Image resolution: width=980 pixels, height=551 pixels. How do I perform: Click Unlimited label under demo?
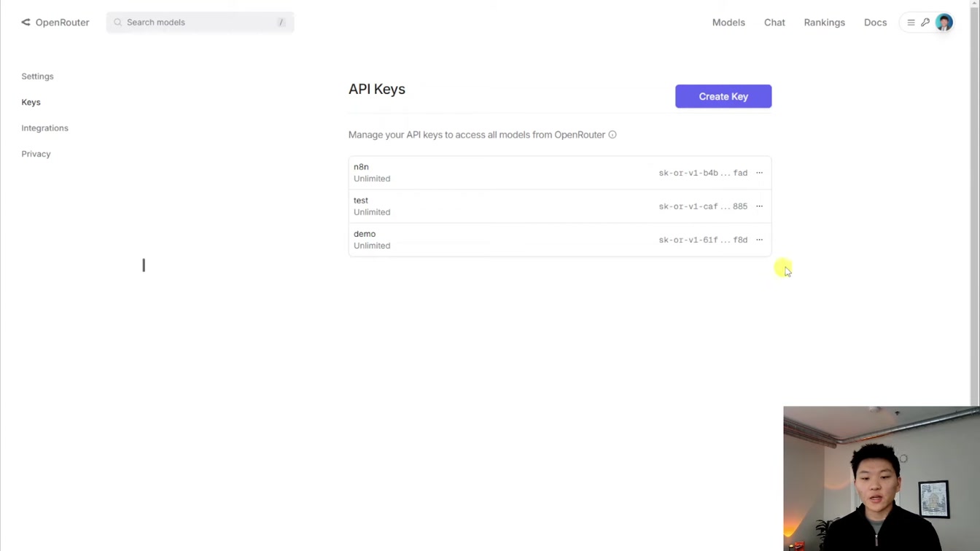click(x=372, y=246)
